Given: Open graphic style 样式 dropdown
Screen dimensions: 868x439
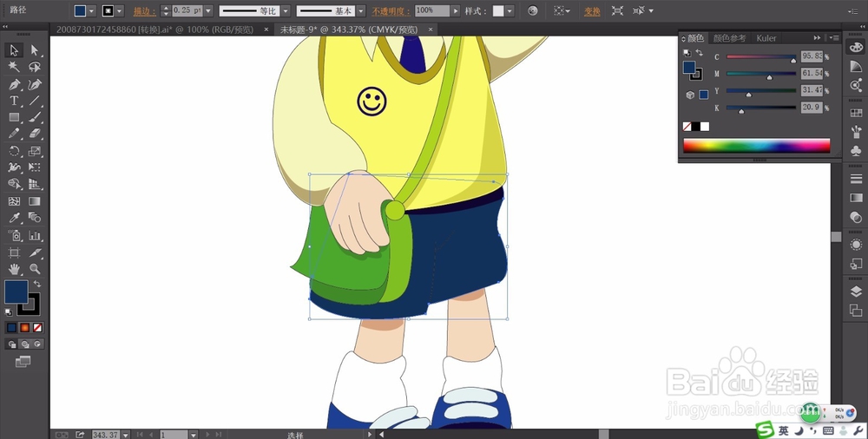Looking at the screenshot, I should (x=510, y=11).
